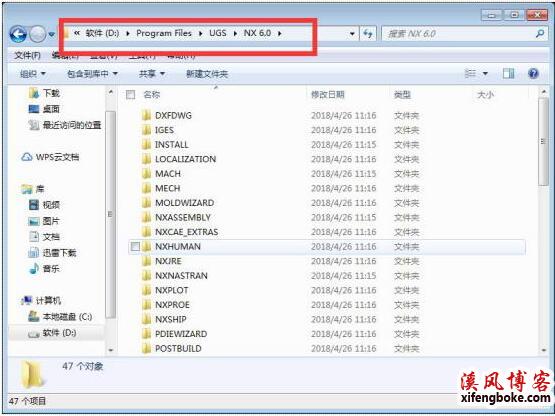Viewport: 555px width, 416px height.
Task: Click the MECH folder icon
Action: tap(147, 188)
